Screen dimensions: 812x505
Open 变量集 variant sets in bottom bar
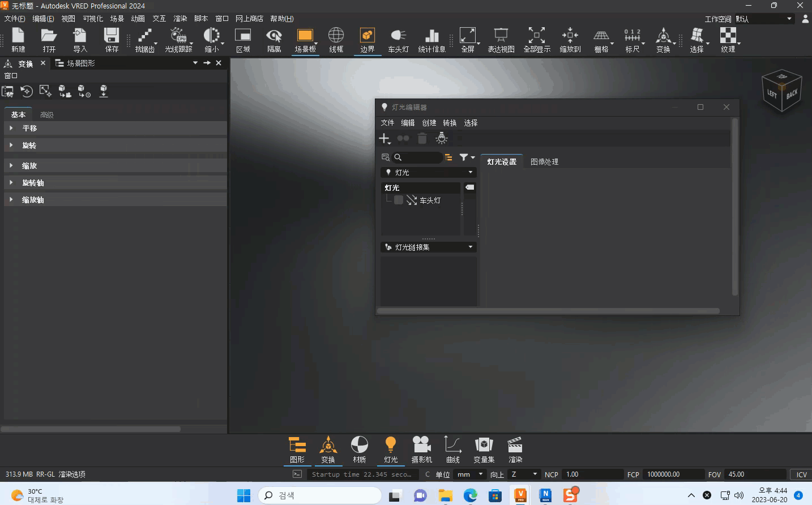(x=484, y=450)
